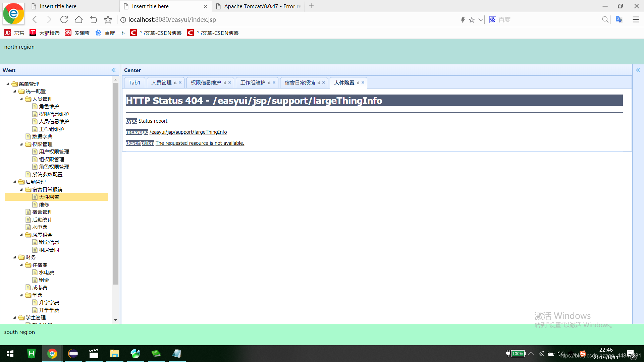644x362 pixels.
Task: Close the 大件购置 tab
Action: (363, 82)
